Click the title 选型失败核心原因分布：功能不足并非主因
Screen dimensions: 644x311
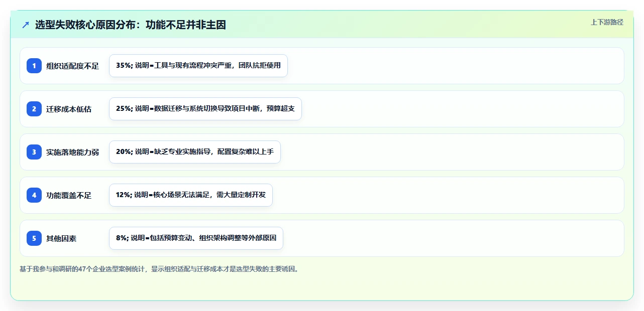pyautogui.click(x=131, y=25)
